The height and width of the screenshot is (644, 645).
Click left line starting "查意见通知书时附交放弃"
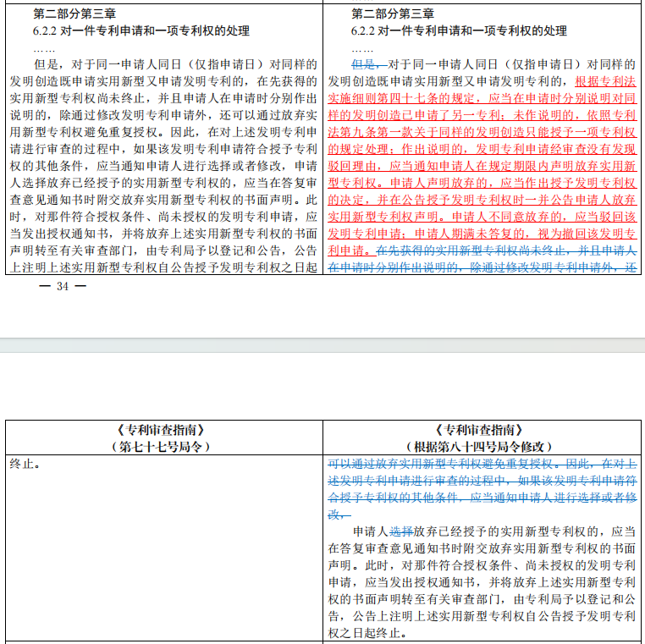tap(163, 200)
